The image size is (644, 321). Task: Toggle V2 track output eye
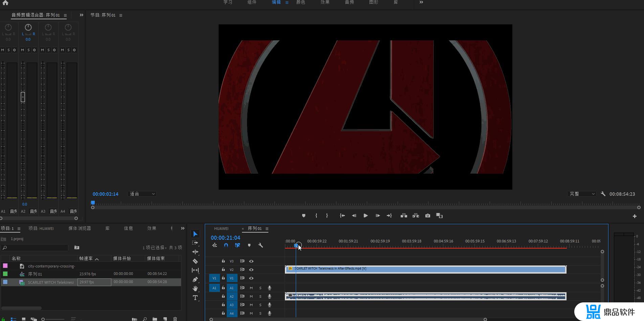click(251, 270)
